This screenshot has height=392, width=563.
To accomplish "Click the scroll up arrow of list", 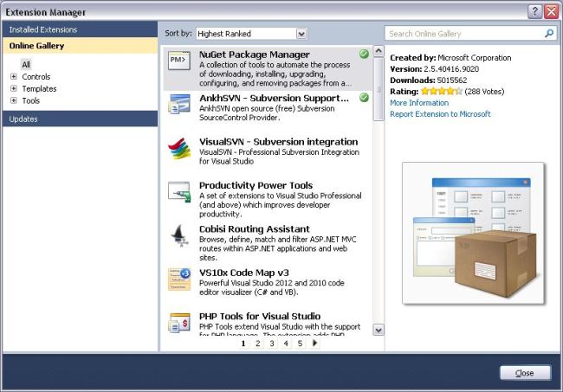I will (379, 51).
